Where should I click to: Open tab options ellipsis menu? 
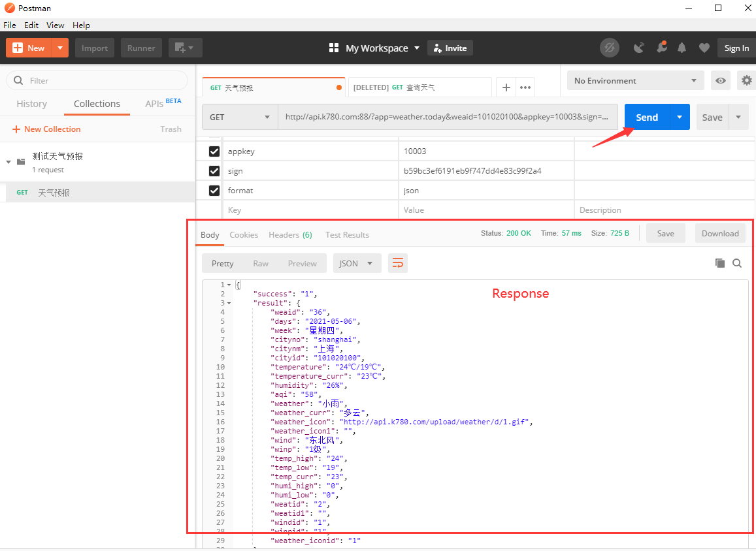[525, 87]
